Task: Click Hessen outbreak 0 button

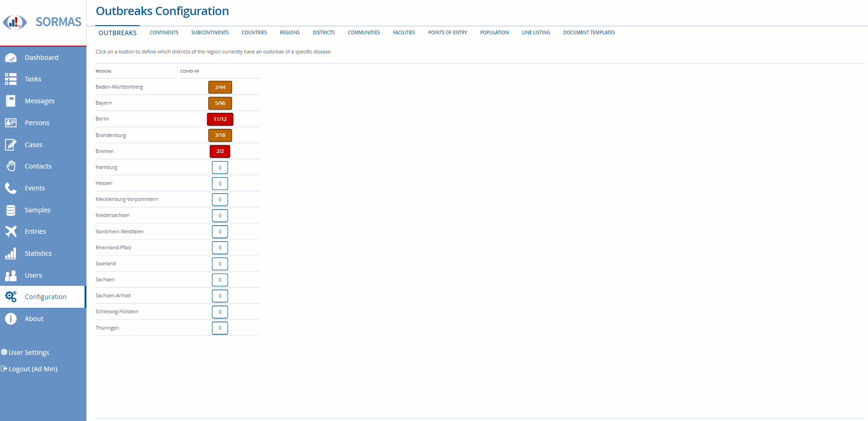Action: tap(220, 184)
